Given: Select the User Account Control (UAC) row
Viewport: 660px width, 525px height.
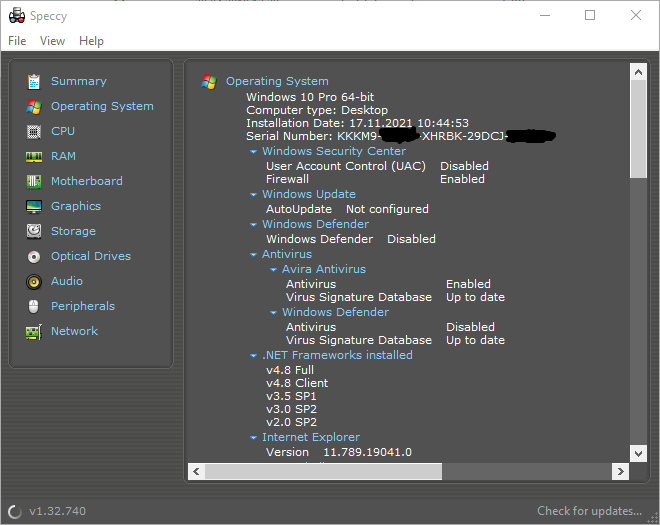Looking at the screenshot, I should 377,166.
